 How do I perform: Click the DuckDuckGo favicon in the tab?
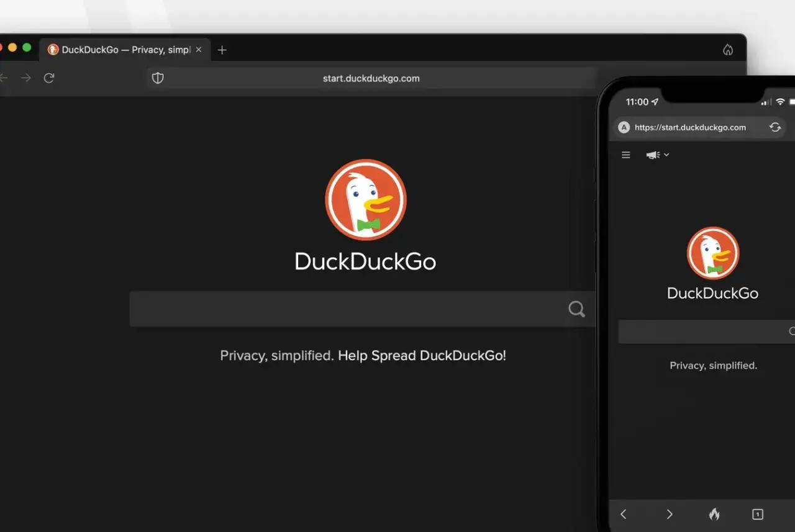point(53,50)
